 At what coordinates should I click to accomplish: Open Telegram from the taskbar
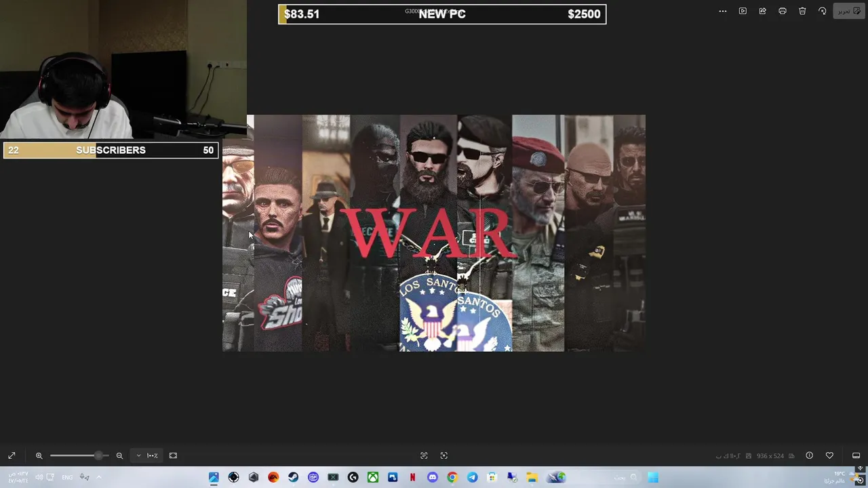(x=472, y=477)
